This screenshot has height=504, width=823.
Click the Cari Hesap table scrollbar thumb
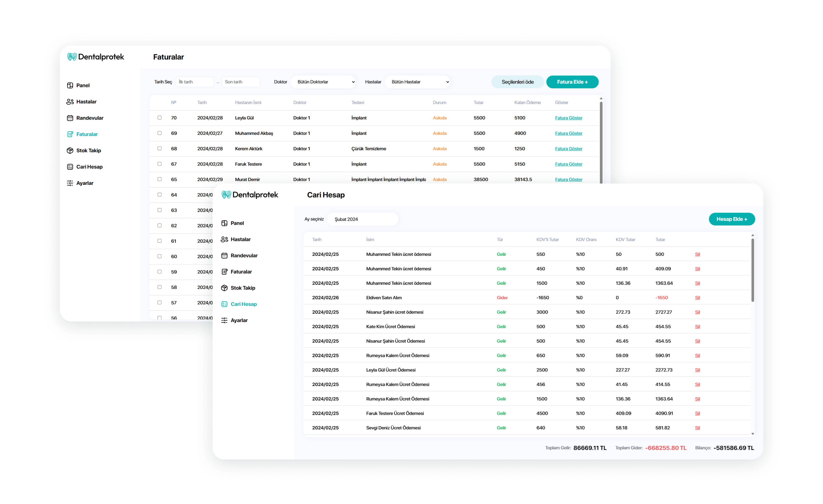(x=753, y=270)
